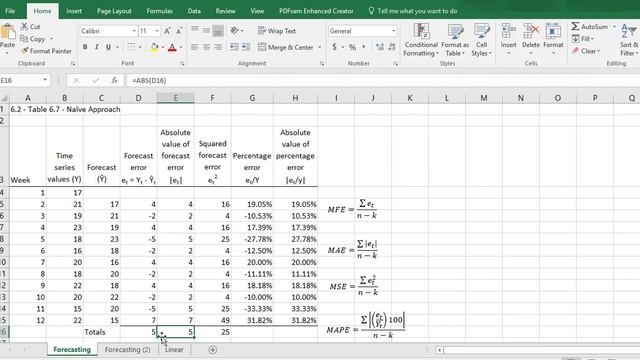Screen dimensions: 640x360
Task: Open Format as Table gallery
Action: tap(455, 40)
